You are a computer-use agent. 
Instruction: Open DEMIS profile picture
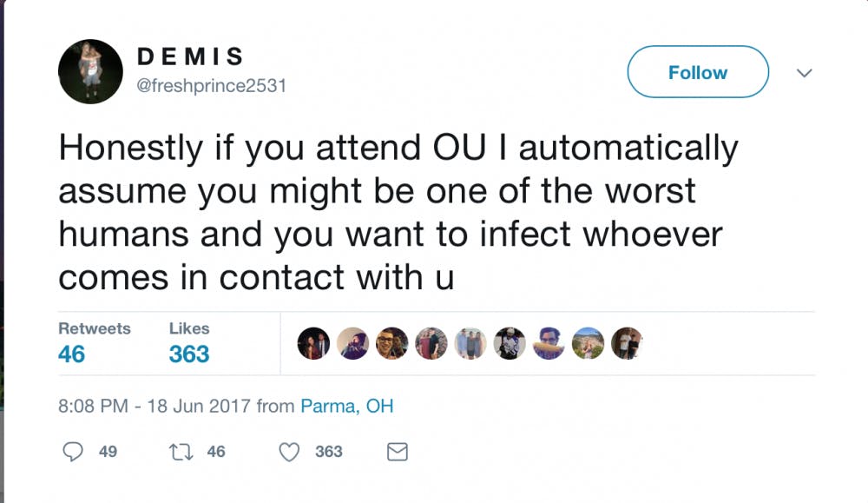point(90,71)
